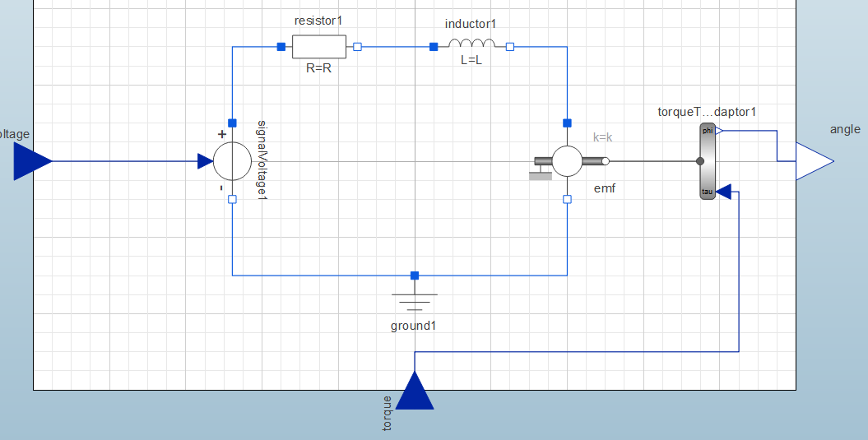
Task: Click the torqueToAngleAdaptor1 block
Action: 708,161
